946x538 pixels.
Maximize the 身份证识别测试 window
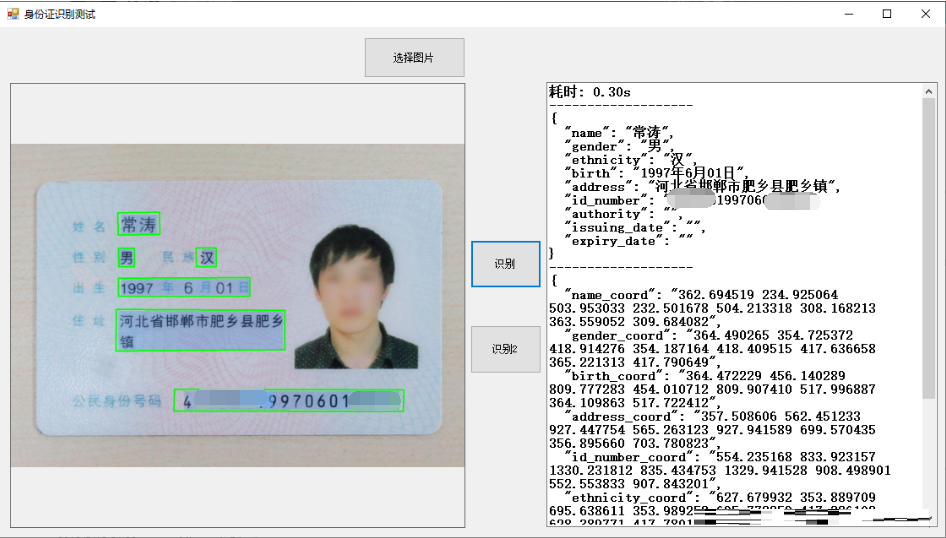tap(886, 14)
